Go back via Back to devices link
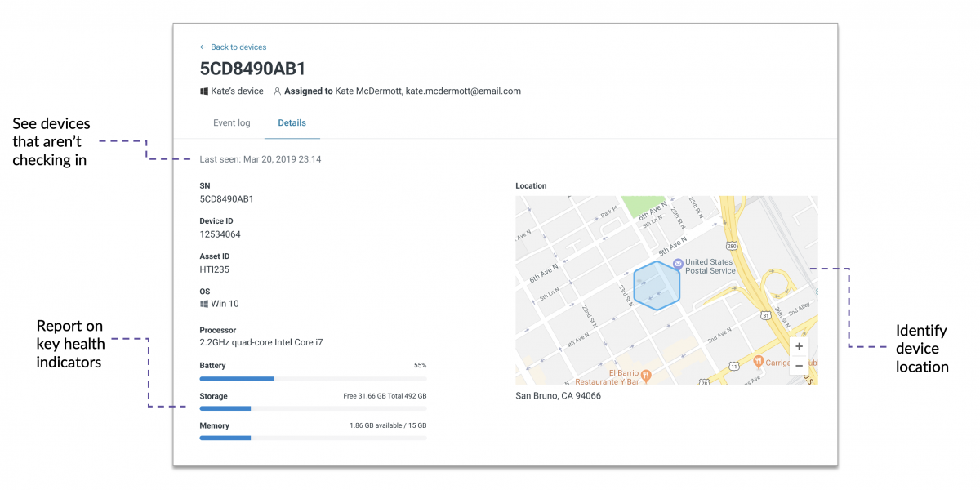Viewport: 980px width, 490px height. 233,47
